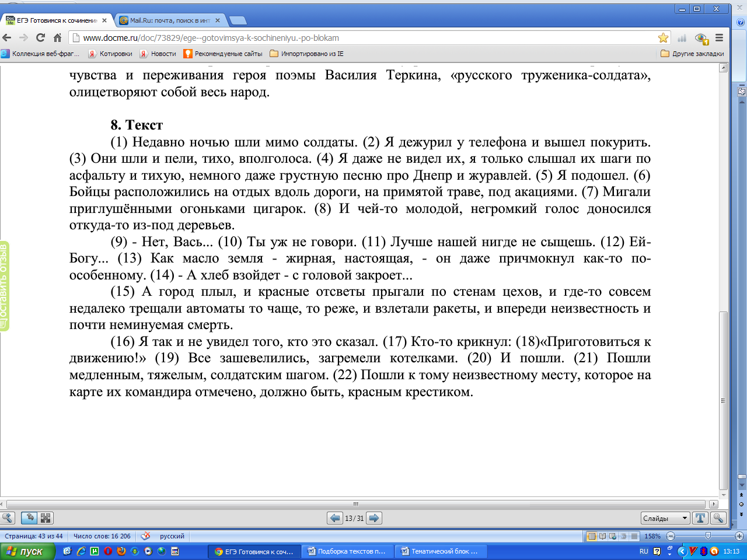Image resolution: width=747 pixels, height=560 pixels.
Task: Go back with the browser back arrow
Action: click(7, 38)
